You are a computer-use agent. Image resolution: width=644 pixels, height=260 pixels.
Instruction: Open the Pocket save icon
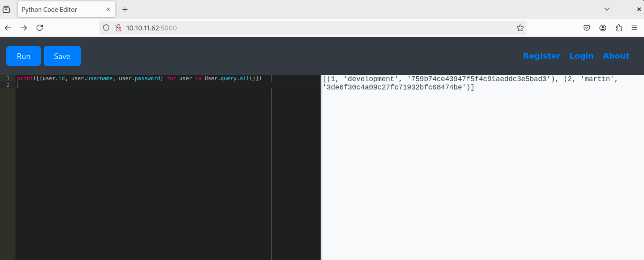click(x=587, y=28)
